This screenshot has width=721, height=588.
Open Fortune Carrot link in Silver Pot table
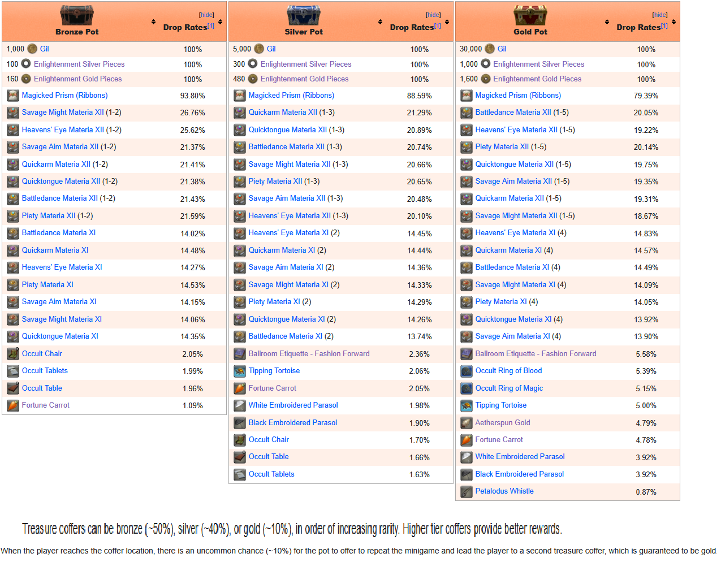(272, 388)
